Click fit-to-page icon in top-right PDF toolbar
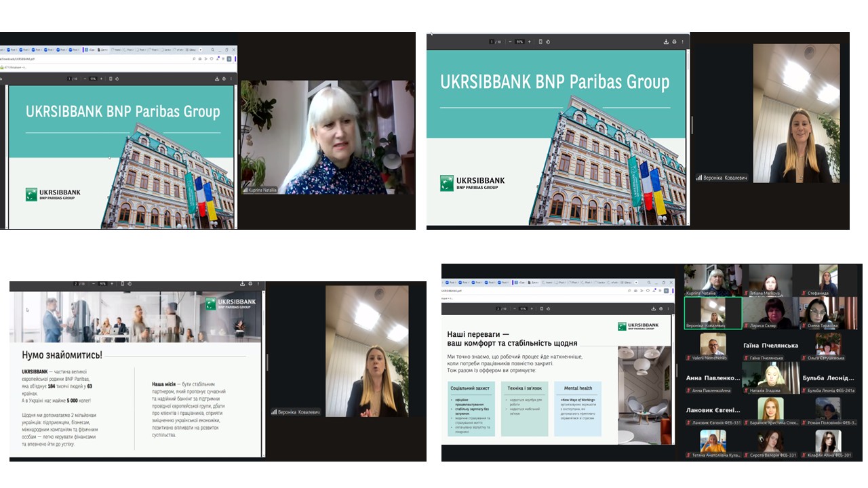This screenshot has width=868, height=488. click(x=540, y=42)
